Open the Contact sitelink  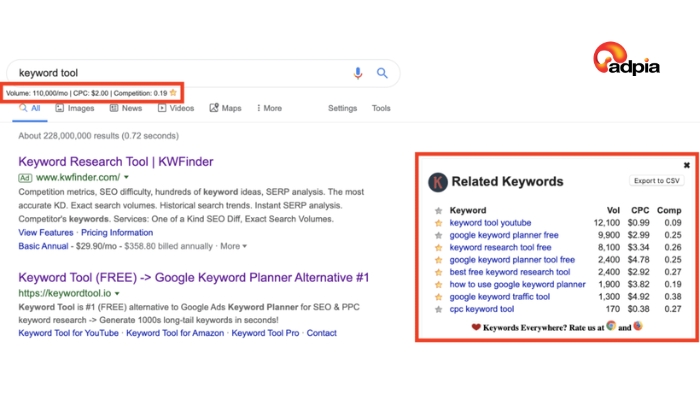(x=321, y=333)
